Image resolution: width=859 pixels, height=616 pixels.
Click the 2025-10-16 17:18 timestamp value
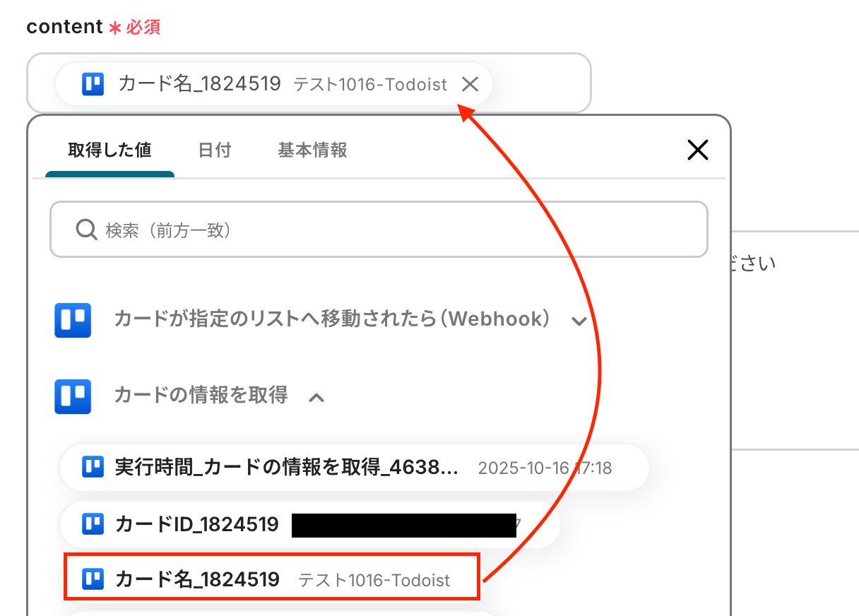(545, 468)
